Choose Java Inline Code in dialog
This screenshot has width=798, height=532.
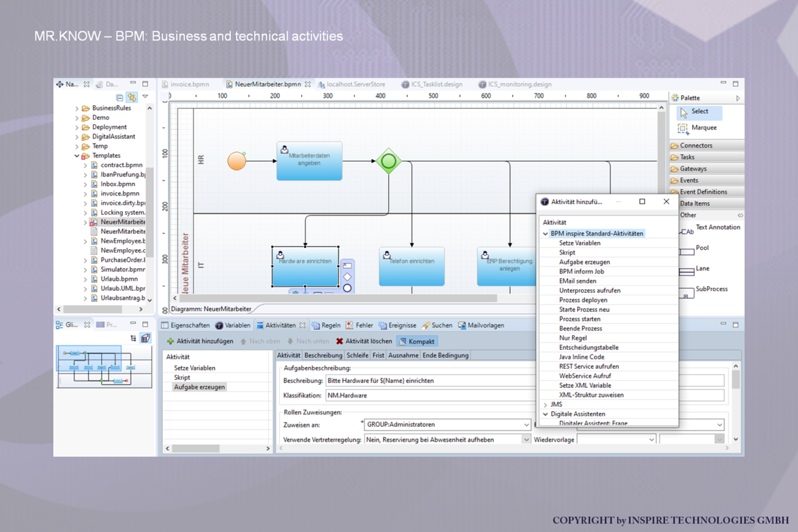(x=582, y=357)
